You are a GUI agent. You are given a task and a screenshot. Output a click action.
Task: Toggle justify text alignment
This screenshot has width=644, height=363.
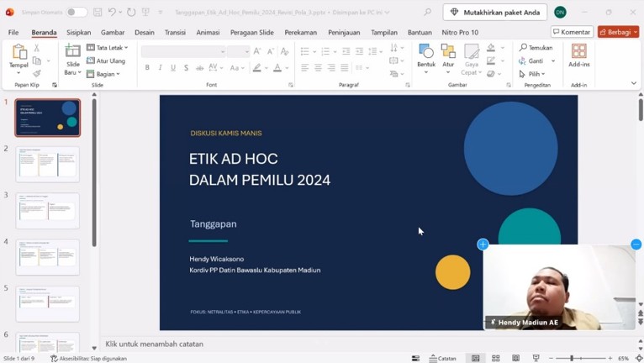pyautogui.click(x=344, y=67)
